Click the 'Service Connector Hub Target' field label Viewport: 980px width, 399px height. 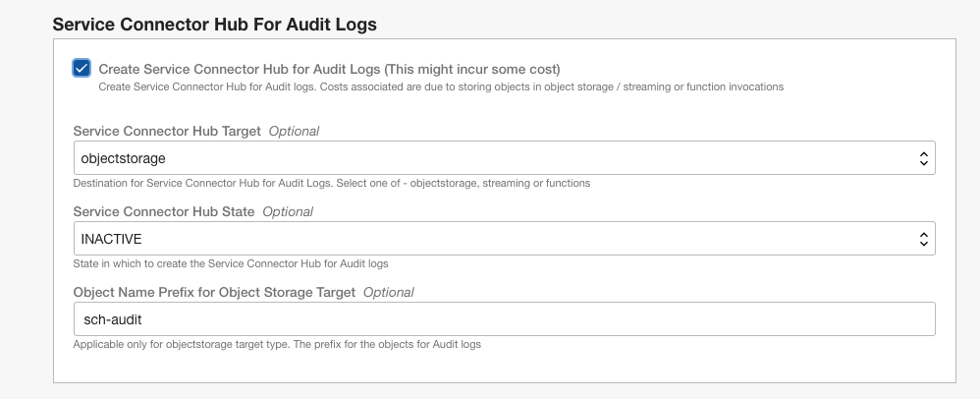(167, 131)
